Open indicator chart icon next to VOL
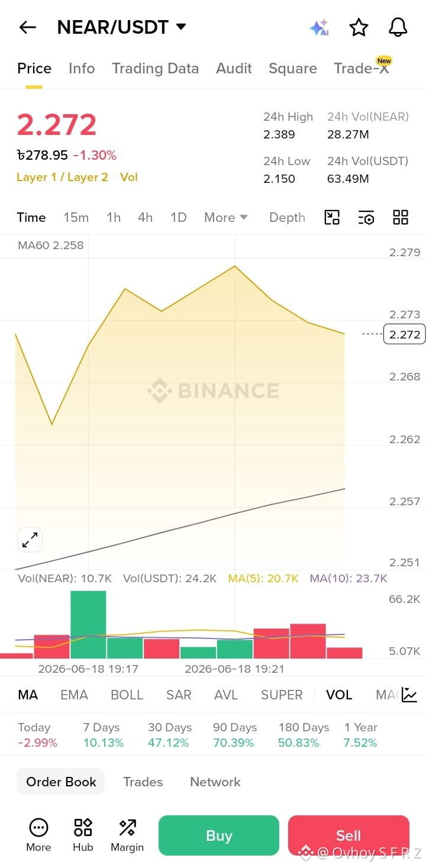Screen dimensions: 426x868 click(409, 695)
